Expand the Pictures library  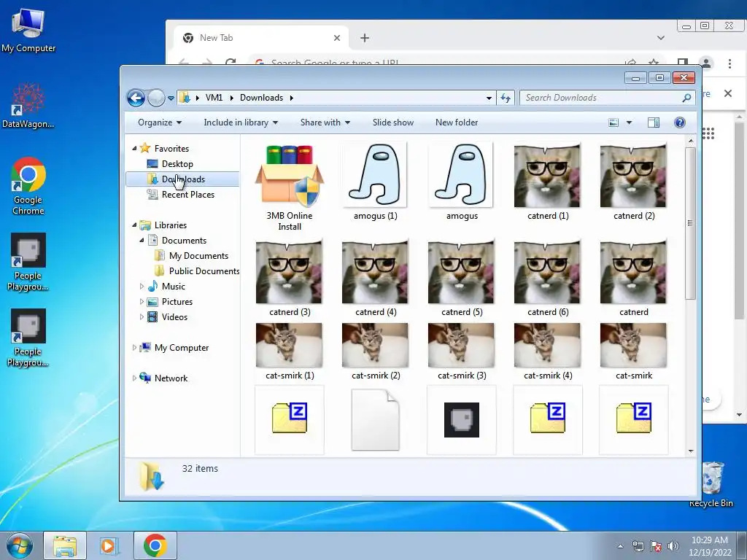click(142, 301)
